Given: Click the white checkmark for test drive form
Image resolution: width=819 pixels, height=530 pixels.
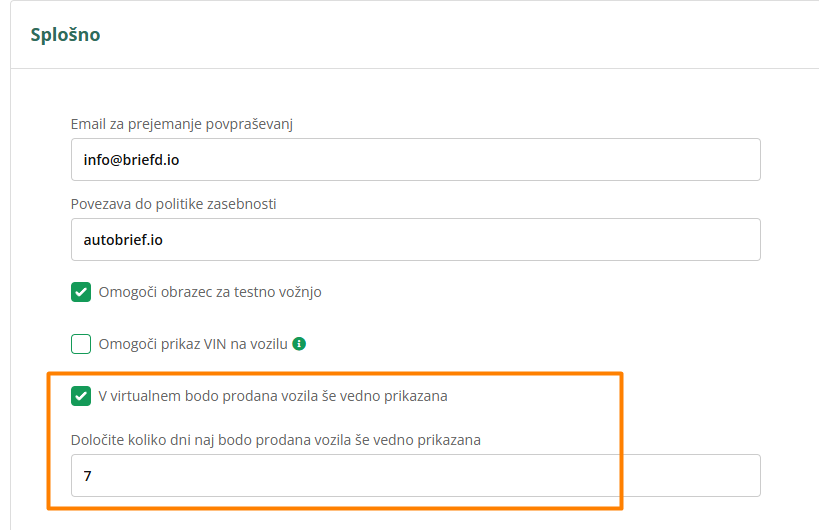Looking at the screenshot, I should click(x=81, y=293).
